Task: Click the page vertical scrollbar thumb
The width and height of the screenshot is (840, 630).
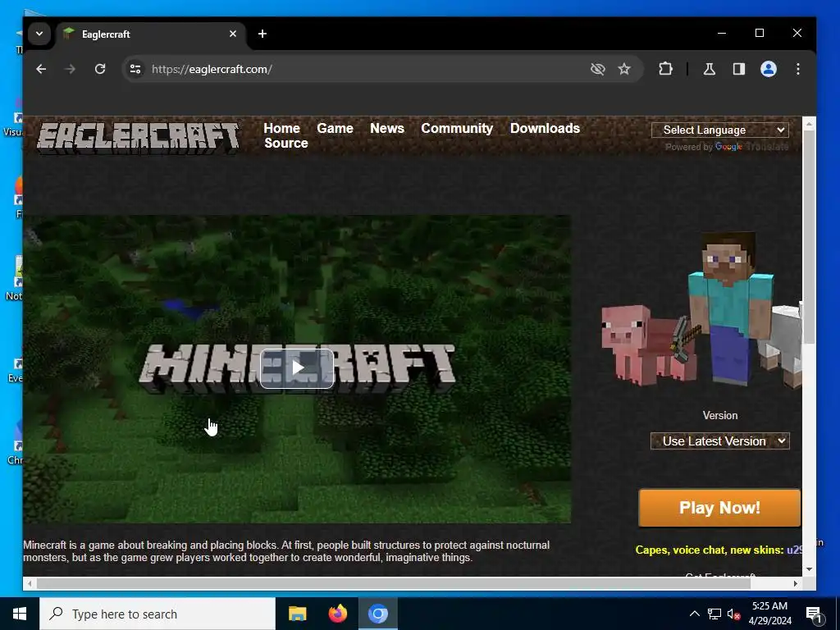Action: pos(809,235)
